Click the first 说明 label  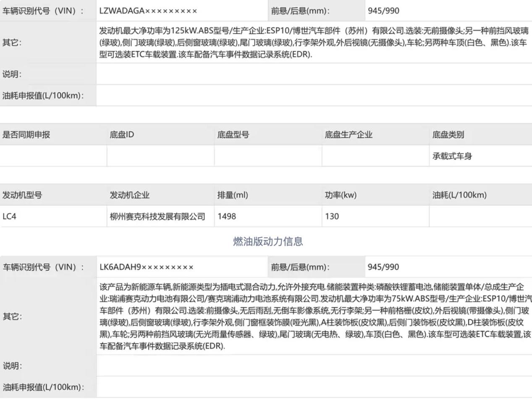[12, 74]
